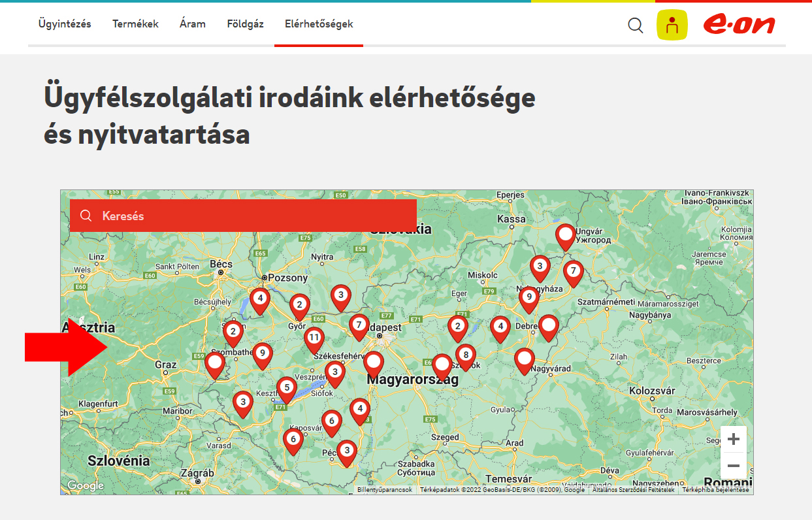Open the yellow customer account icon

pyautogui.click(x=672, y=25)
